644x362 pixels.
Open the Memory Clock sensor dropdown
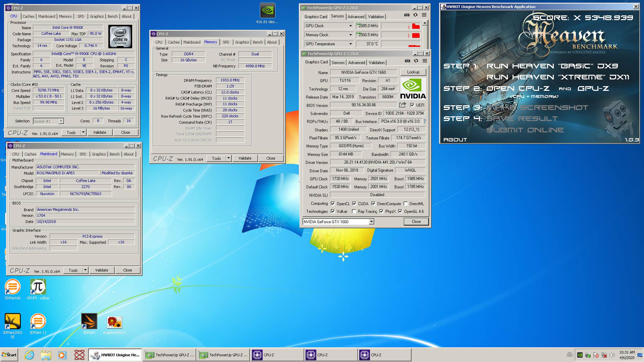tap(351, 35)
